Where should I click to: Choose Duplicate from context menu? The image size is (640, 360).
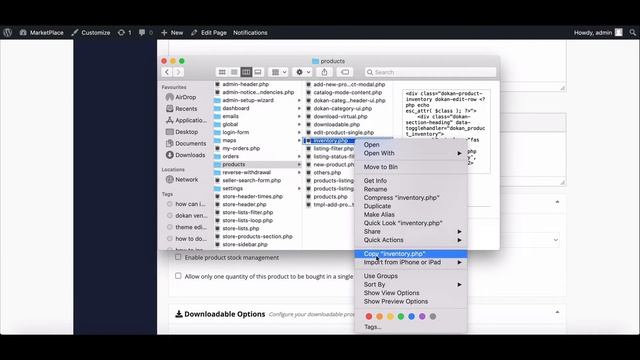(377, 206)
